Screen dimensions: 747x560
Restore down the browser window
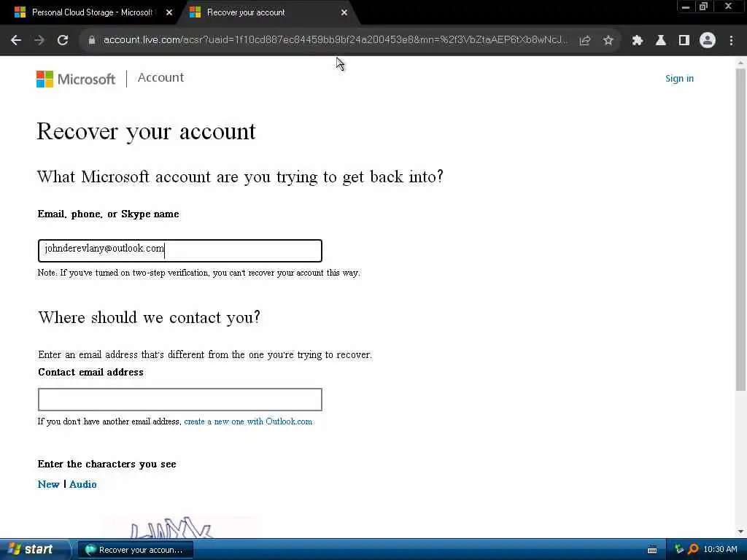pyautogui.click(x=703, y=7)
